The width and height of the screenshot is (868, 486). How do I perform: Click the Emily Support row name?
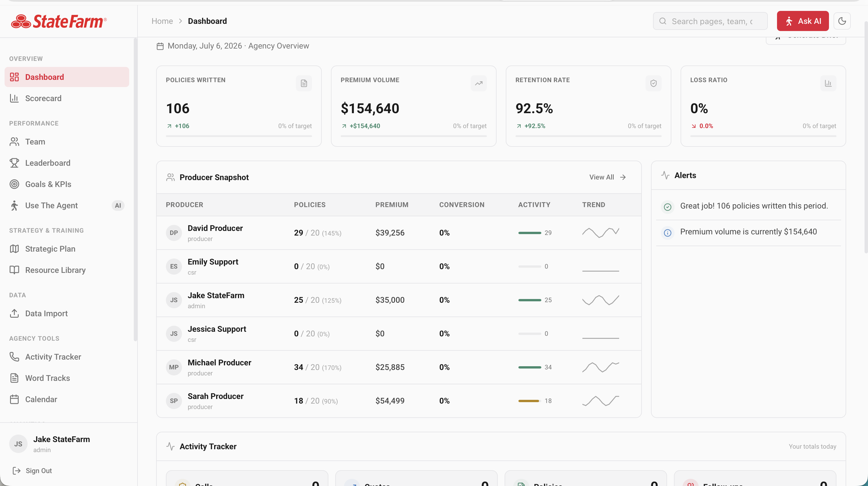pos(213,262)
